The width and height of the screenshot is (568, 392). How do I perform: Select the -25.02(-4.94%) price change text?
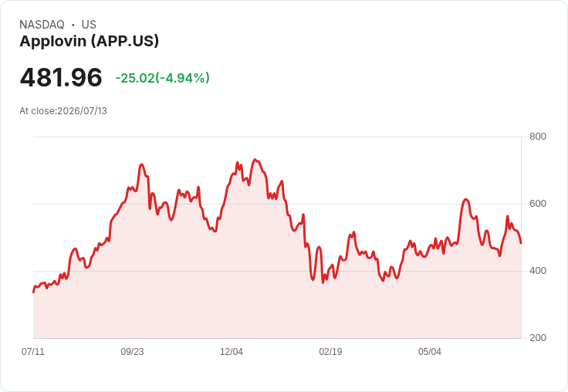pyautogui.click(x=162, y=78)
